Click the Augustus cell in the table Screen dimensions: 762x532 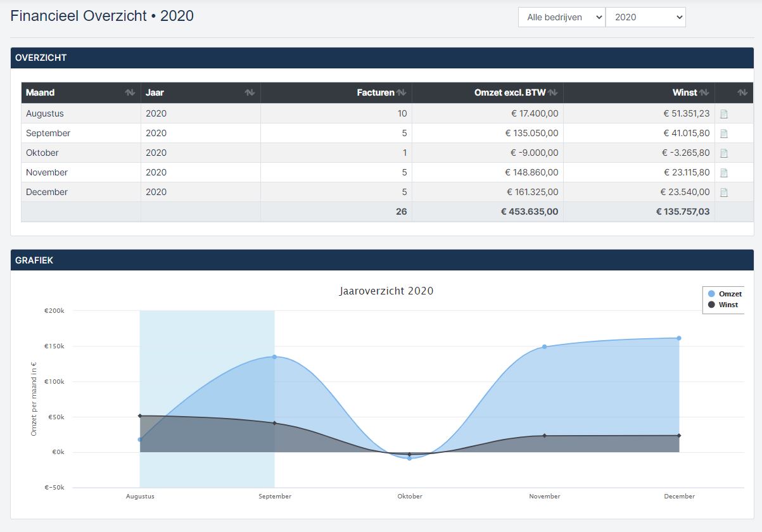(81, 114)
